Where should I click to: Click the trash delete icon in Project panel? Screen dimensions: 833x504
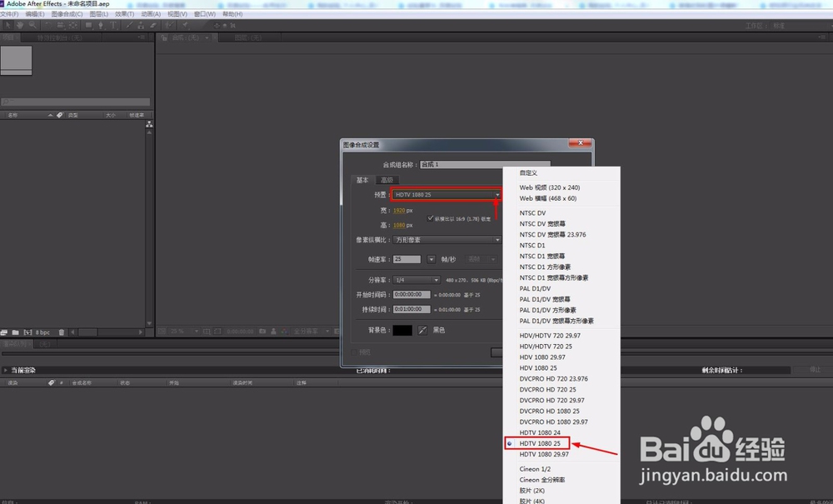tap(62, 332)
